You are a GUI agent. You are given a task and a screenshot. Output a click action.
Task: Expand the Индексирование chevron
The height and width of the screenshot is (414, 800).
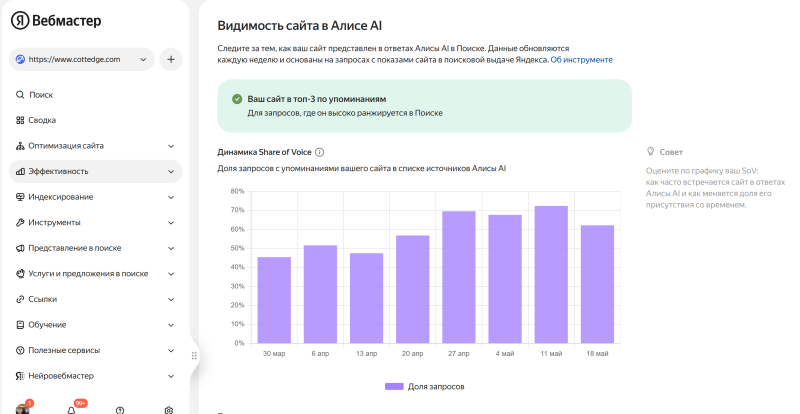(x=171, y=197)
